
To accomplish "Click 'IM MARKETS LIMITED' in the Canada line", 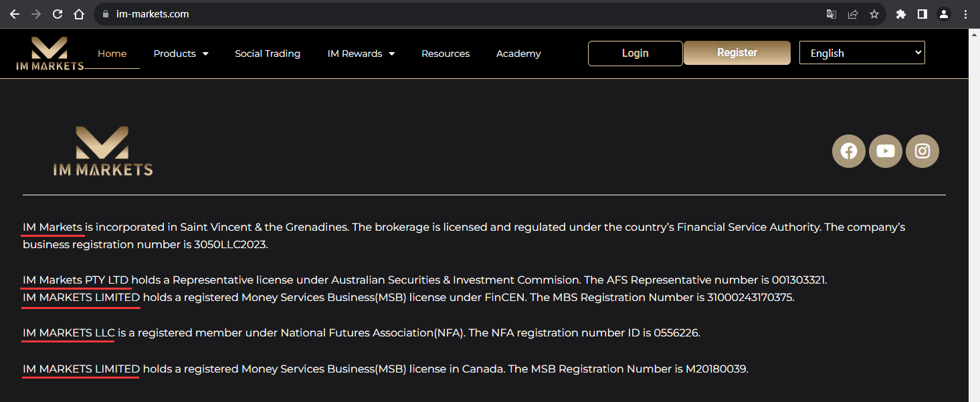I will [x=82, y=369].
